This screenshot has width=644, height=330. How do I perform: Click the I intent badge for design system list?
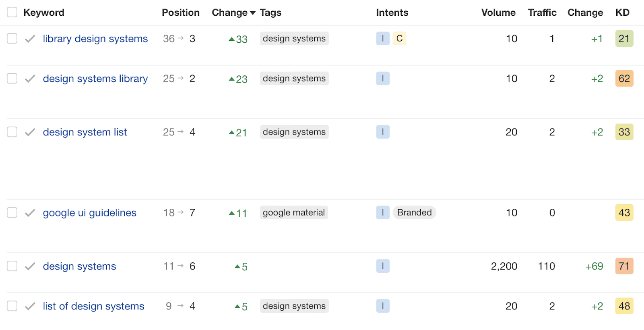(x=383, y=132)
